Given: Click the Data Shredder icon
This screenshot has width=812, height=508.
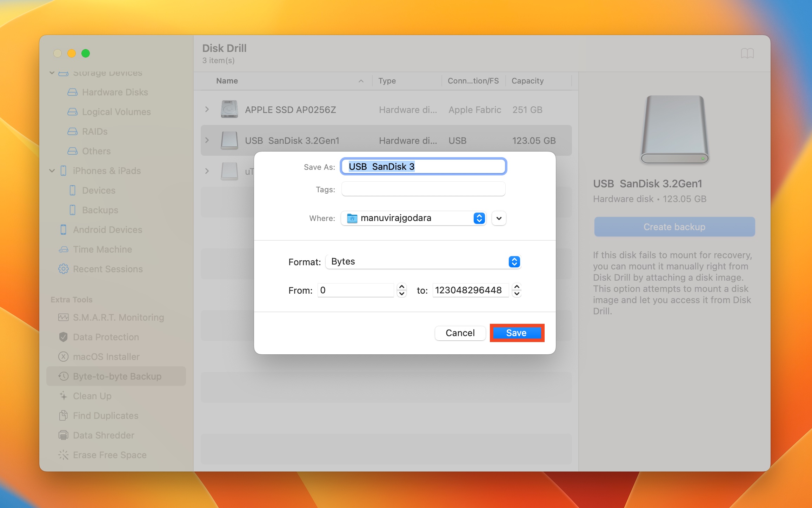Looking at the screenshot, I should coord(63,435).
